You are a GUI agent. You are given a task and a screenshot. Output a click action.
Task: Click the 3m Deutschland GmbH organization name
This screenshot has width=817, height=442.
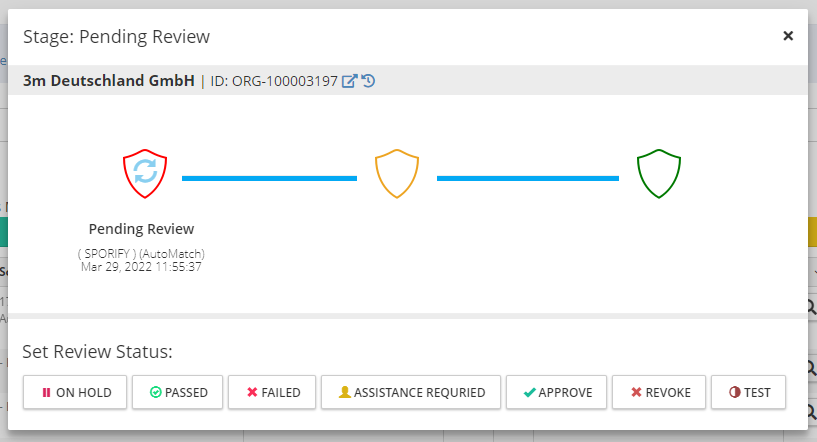109,81
